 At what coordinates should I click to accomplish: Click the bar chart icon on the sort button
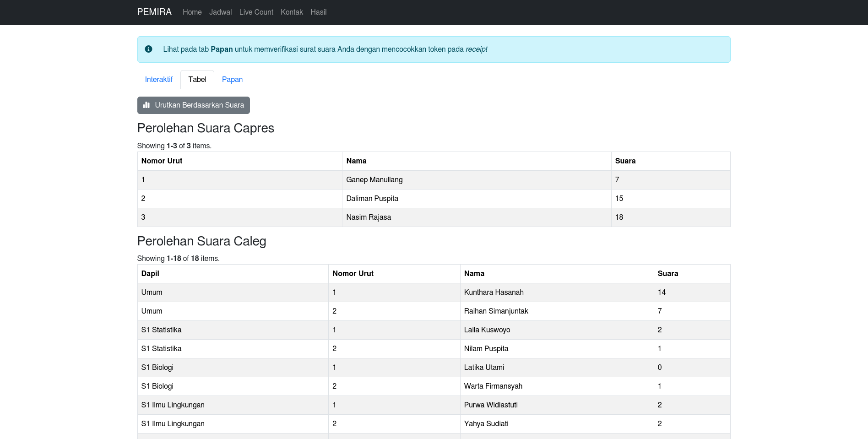tap(146, 105)
